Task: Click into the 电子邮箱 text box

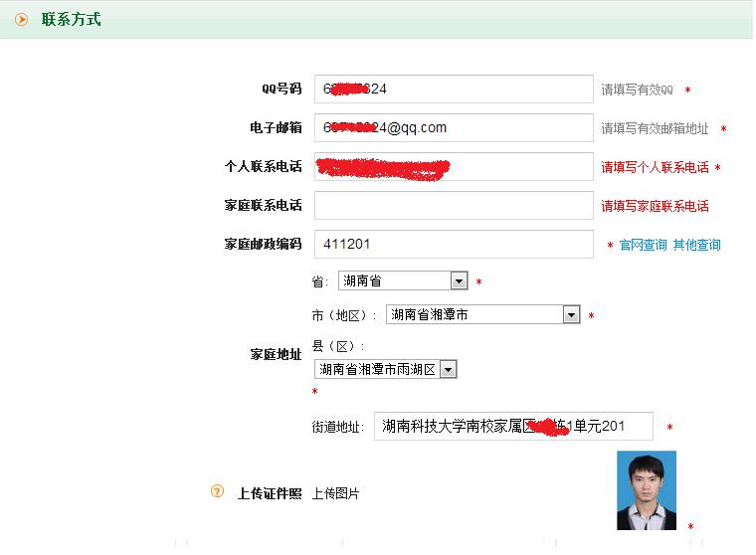Action: [453, 127]
